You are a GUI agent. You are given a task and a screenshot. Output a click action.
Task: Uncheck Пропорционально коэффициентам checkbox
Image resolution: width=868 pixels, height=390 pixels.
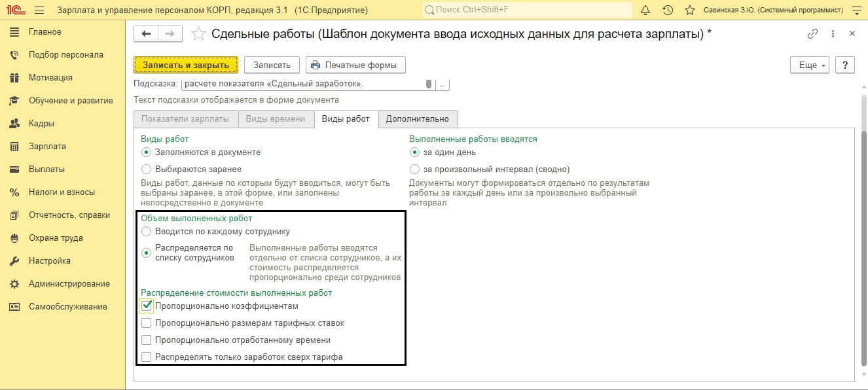[147, 306]
